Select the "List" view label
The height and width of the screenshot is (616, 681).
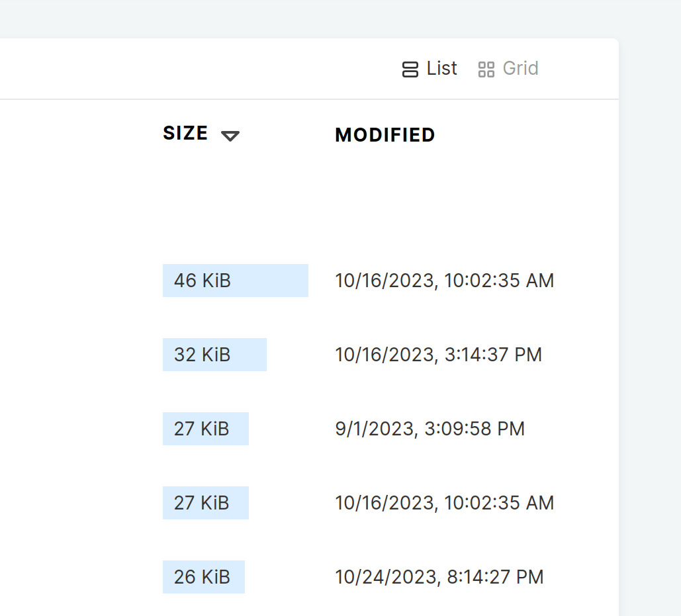pos(441,69)
